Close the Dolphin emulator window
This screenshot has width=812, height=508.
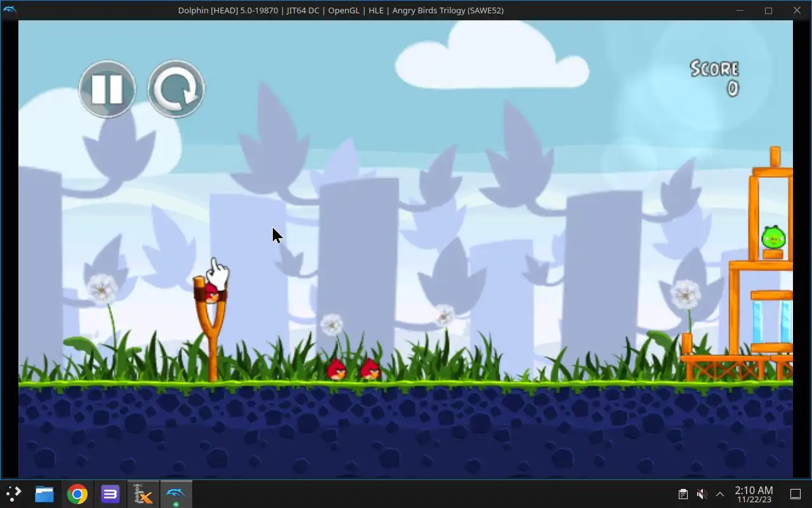click(797, 10)
